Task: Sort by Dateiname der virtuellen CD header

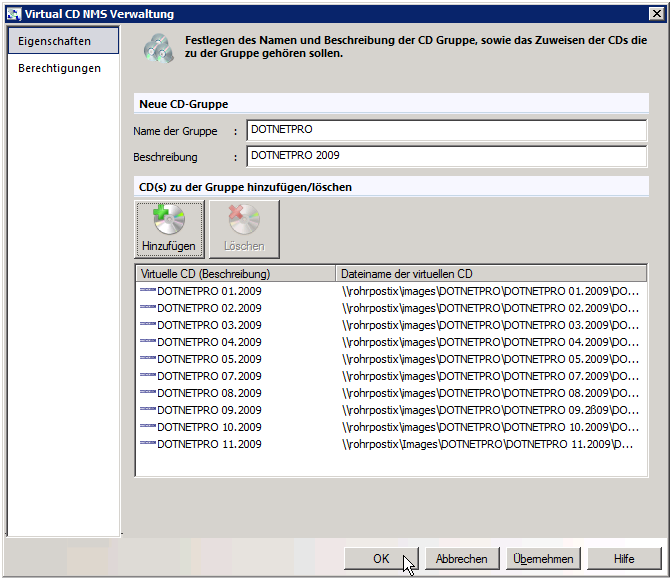Action: [491, 273]
